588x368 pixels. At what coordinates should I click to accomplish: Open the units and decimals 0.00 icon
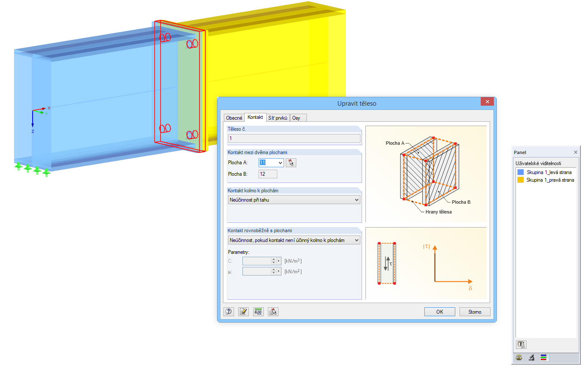258,312
